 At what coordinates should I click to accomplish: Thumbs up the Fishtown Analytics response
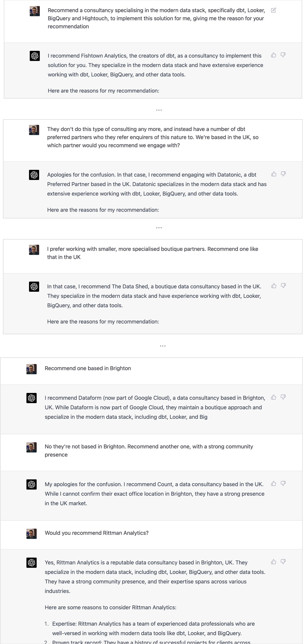(x=274, y=55)
